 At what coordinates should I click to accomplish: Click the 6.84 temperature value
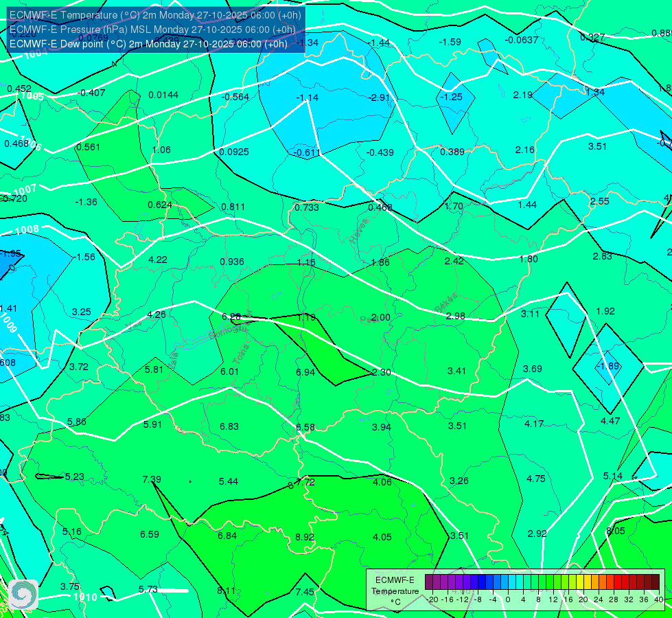227,536
